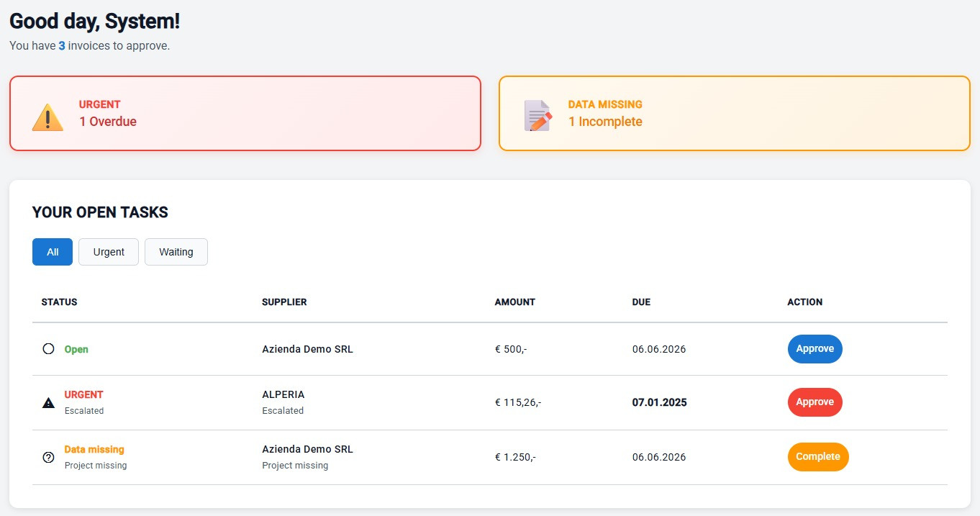
Task: Click the ALPERIA supplier name
Action: click(x=283, y=394)
